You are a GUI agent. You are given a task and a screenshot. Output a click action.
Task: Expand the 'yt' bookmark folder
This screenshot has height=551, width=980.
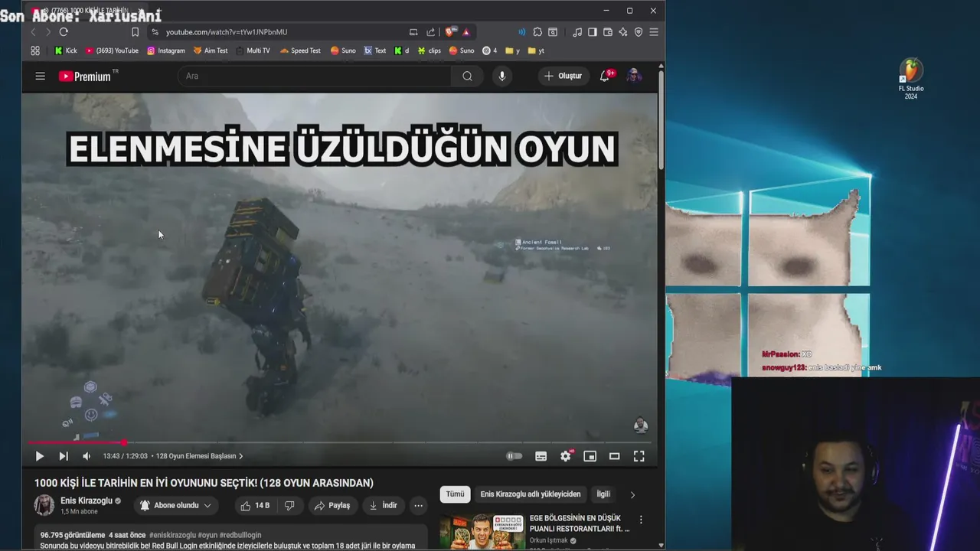[x=536, y=51]
